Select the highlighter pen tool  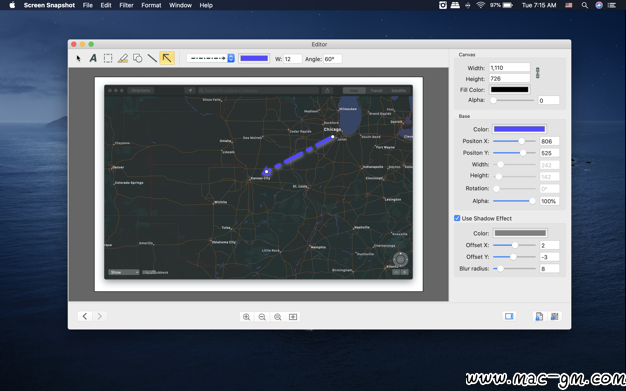pyautogui.click(x=123, y=58)
